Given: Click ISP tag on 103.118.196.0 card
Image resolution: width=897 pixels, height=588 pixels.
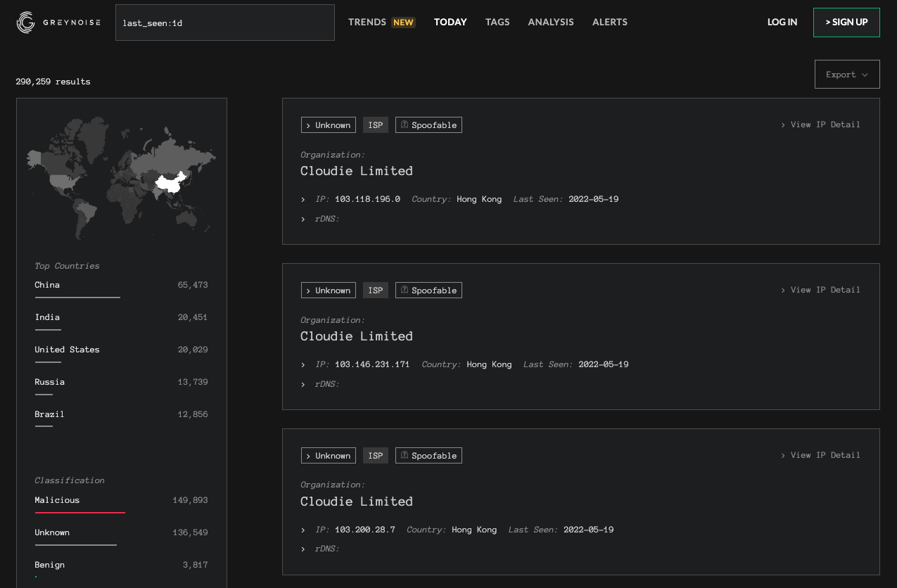Looking at the screenshot, I should click(x=376, y=125).
